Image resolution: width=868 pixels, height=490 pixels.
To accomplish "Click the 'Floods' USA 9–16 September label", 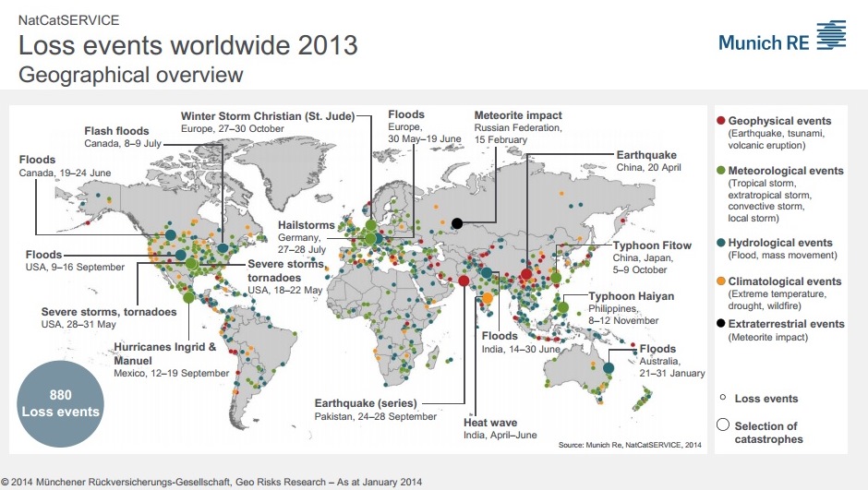I will click(x=43, y=255).
